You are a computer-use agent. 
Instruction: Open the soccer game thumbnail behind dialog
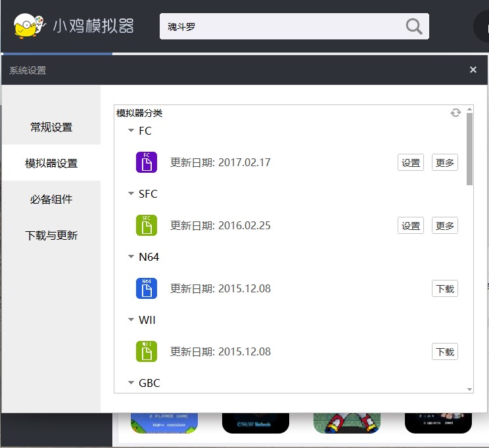(x=347, y=423)
